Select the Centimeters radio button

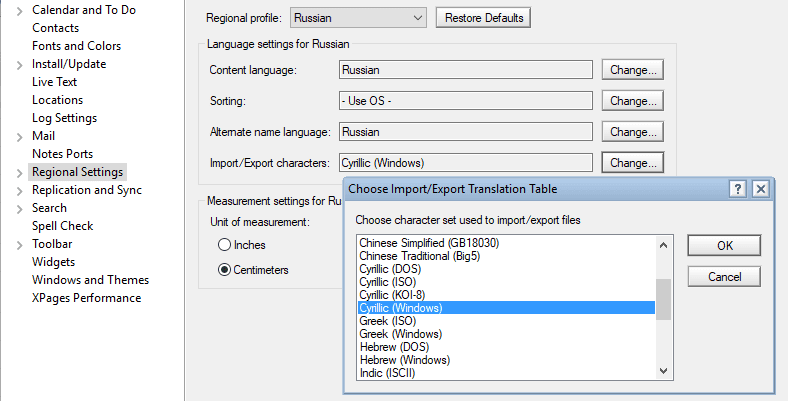(x=224, y=270)
